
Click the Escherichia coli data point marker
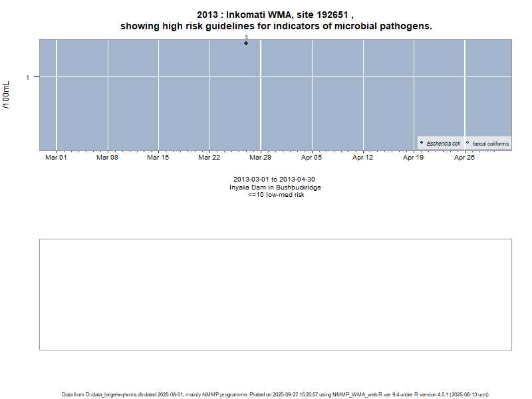click(x=246, y=43)
